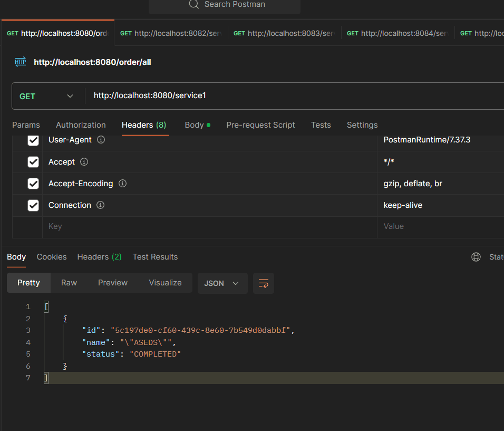This screenshot has height=431, width=504.
Task: Uncheck the User-Agent header checkbox
Action: coord(33,140)
